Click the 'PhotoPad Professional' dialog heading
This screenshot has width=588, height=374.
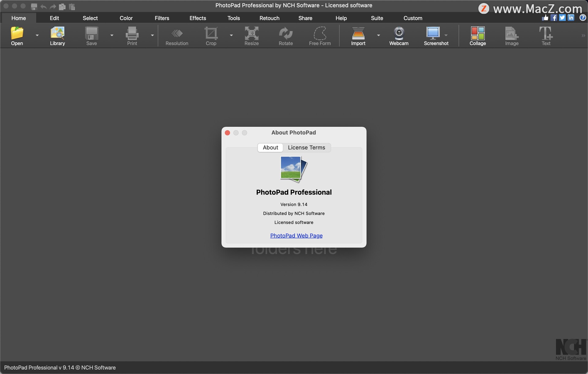[x=294, y=192]
